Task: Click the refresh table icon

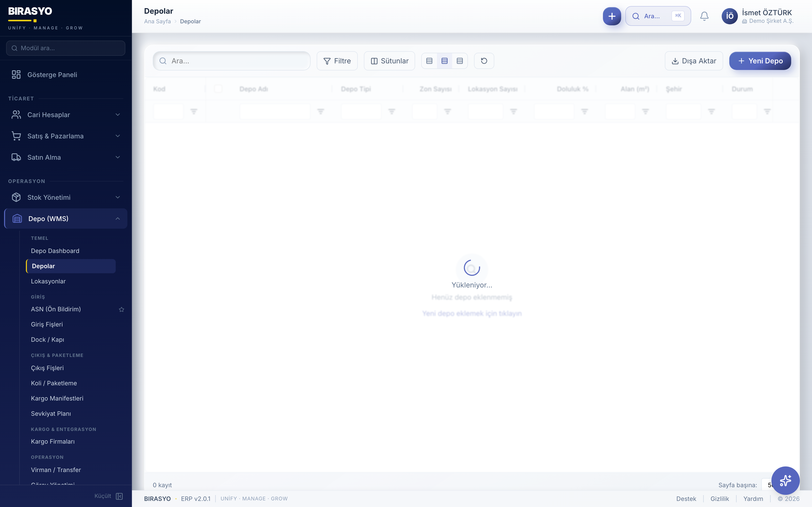Action: 484,61
